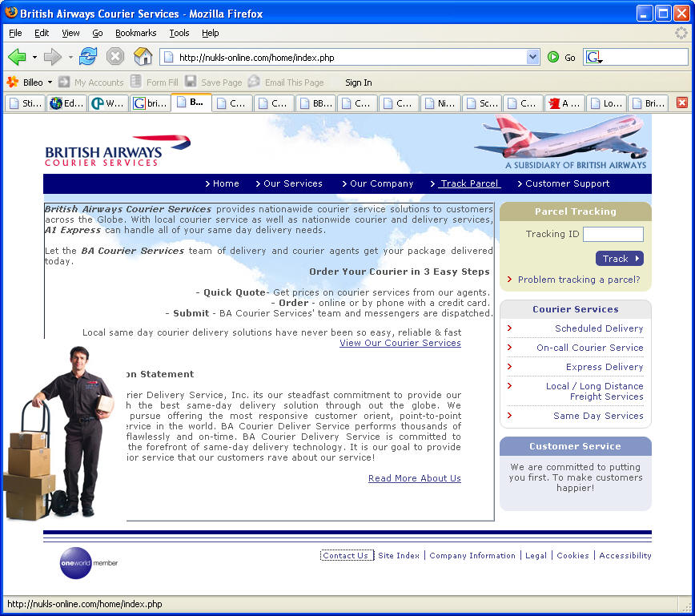
Task: Click the address bar URL field
Action: [x=350, y=57]
